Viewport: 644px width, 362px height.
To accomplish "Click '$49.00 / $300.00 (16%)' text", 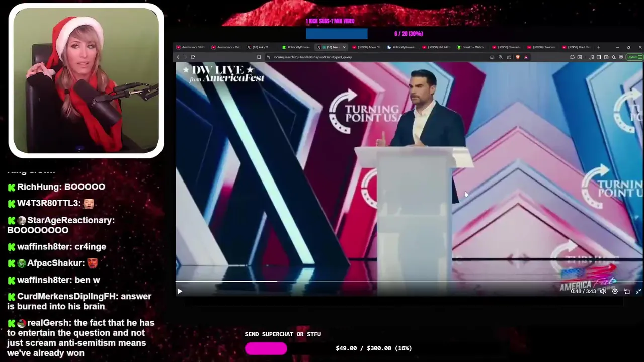I will (x=373, y=348).
